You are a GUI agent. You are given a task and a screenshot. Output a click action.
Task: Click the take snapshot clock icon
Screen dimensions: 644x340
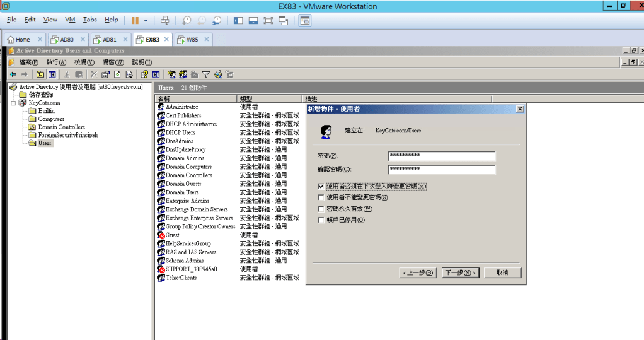coord(187,20)
